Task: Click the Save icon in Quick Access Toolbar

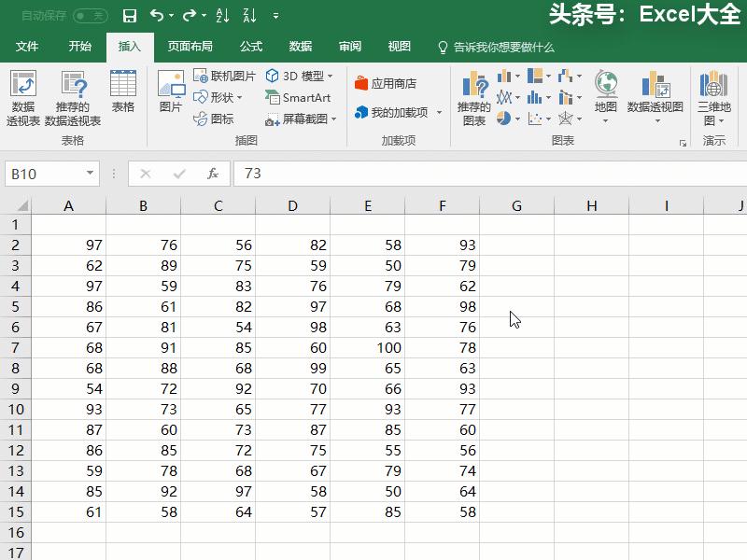Action: (129, 15)
